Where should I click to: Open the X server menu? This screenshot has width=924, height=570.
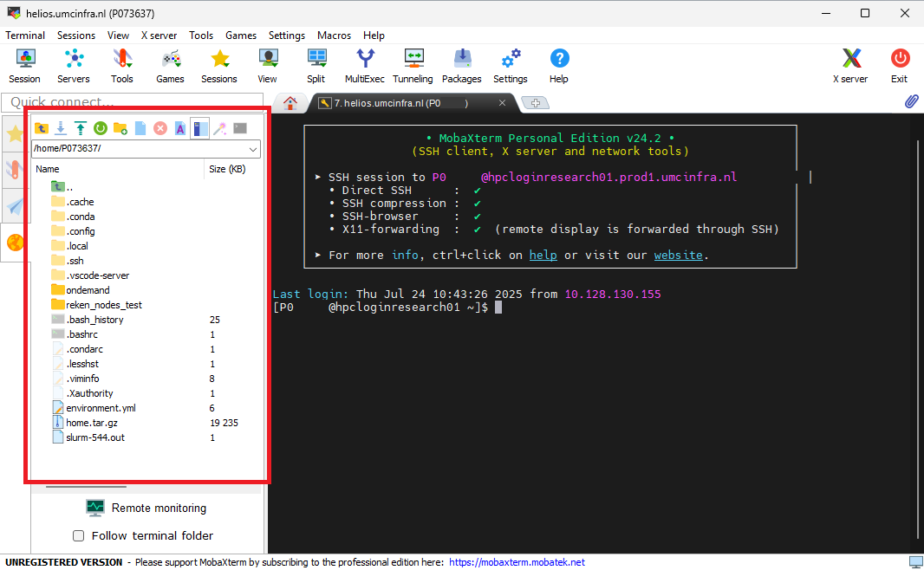[159, 36]
